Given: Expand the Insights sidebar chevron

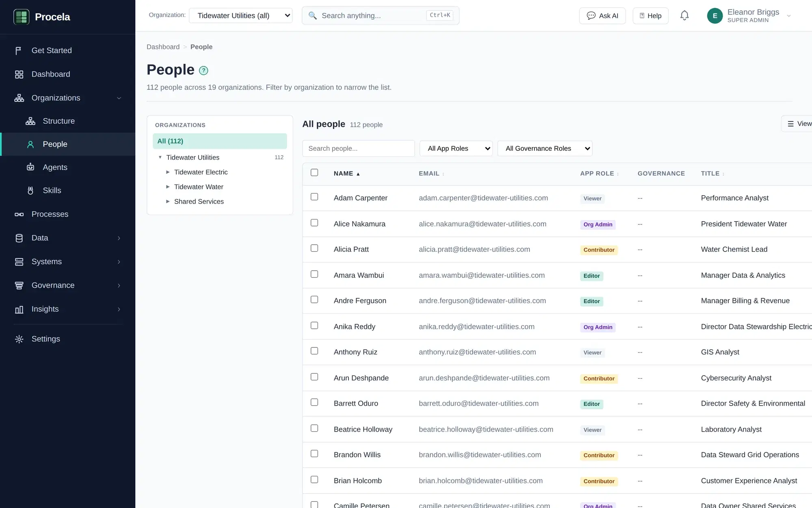Looking at the screenshot, I should (x=119, y=309).
